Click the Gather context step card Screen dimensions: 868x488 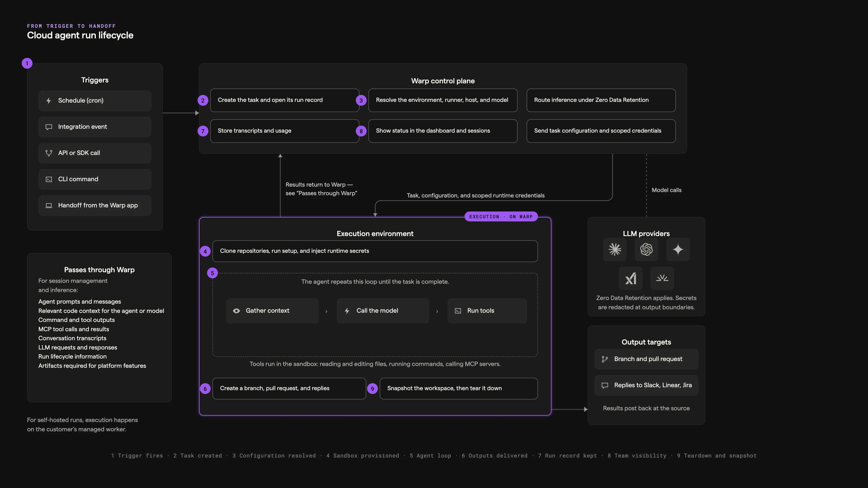pos(272,311)
